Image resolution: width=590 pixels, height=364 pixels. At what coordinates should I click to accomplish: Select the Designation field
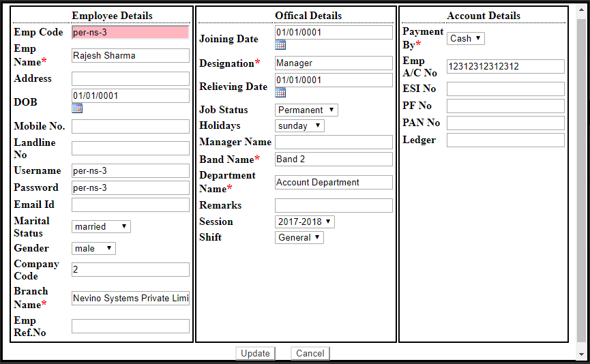click(x=334, y=63)
